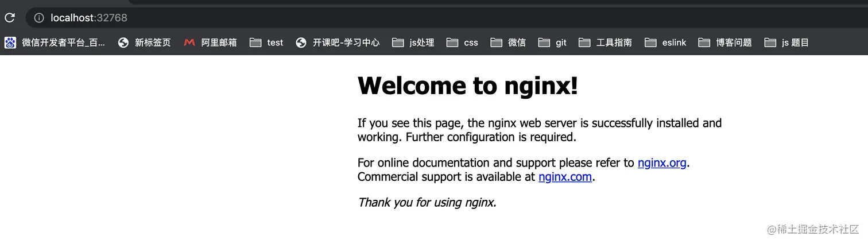Follow the nginx.com link

click(565, 177)
